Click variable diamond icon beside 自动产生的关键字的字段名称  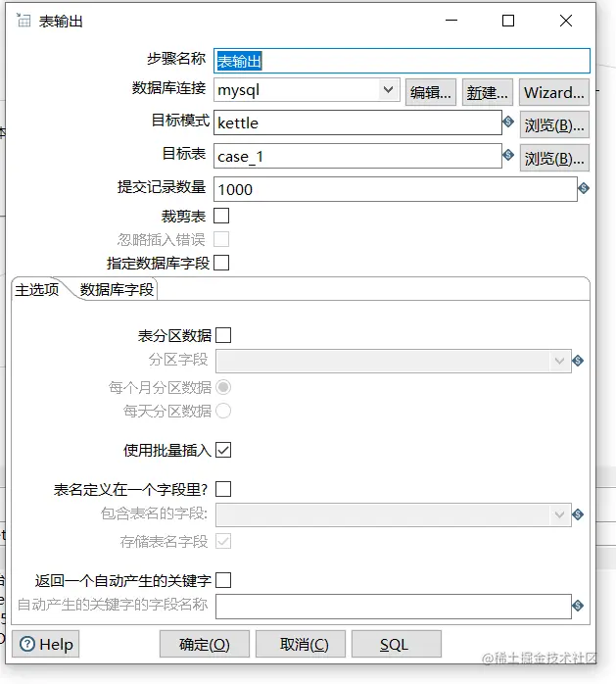coord(578,606)
